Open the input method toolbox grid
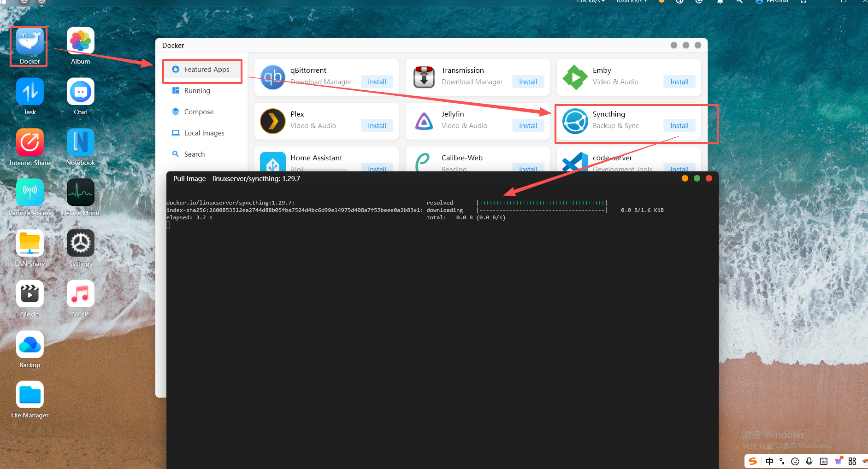Viewport: 868px width, 469px height. [x=852, y=461]
